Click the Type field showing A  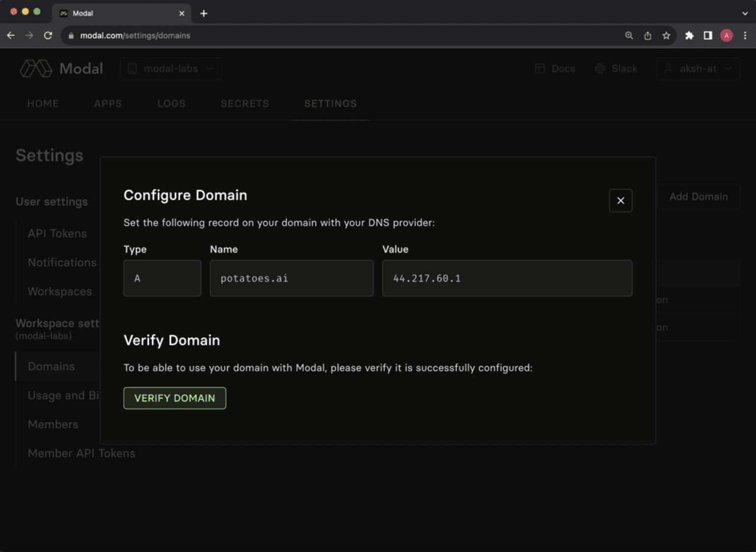pyautogui.click(x=162, y=278)
